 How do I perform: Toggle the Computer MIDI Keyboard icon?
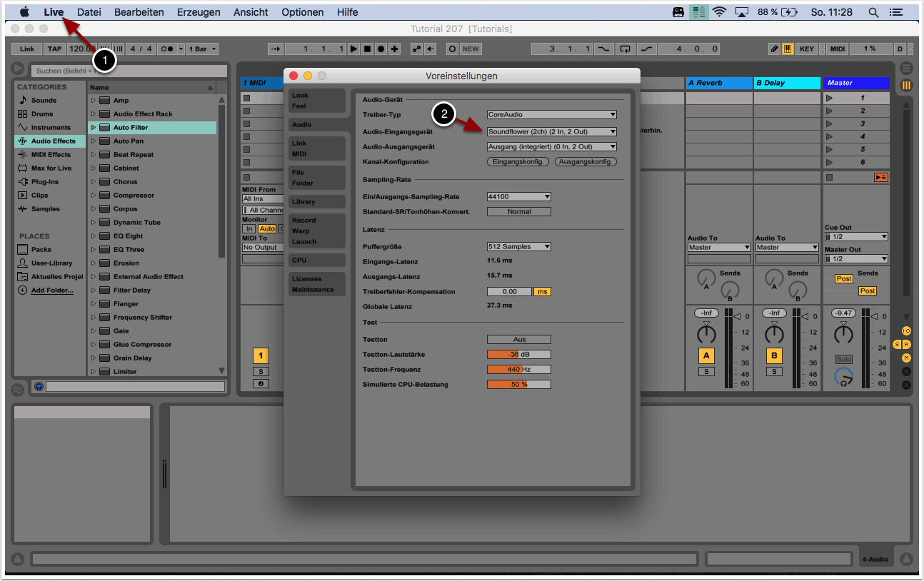point(788,49)
